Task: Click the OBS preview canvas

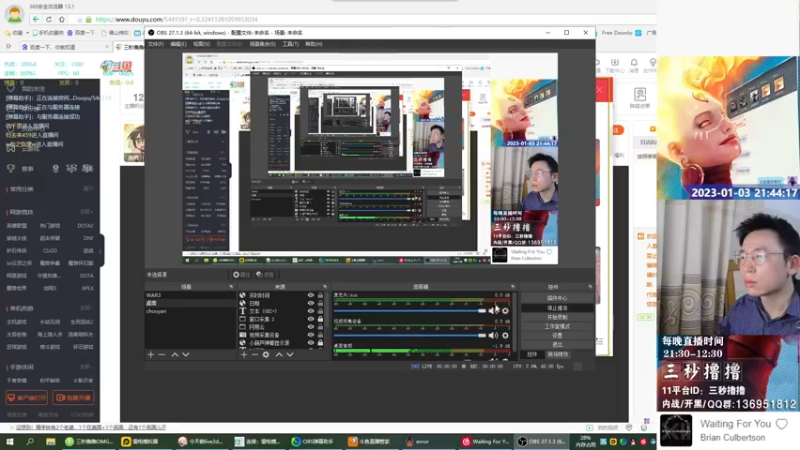Action: pos(370,159)
